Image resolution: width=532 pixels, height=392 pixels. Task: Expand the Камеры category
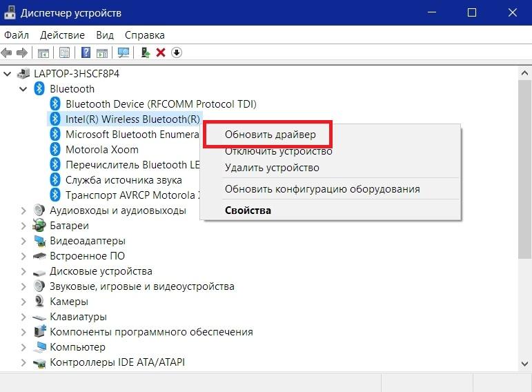[x=23, y=302]
